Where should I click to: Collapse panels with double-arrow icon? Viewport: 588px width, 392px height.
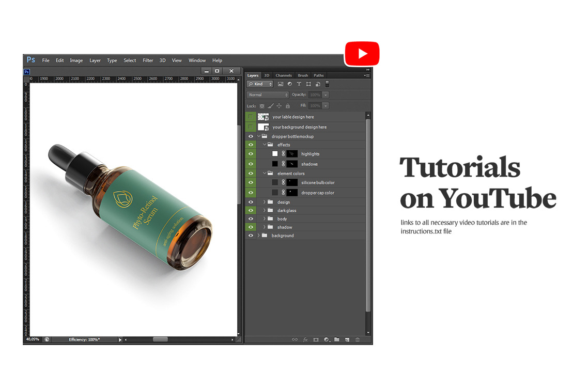(368, 70)
